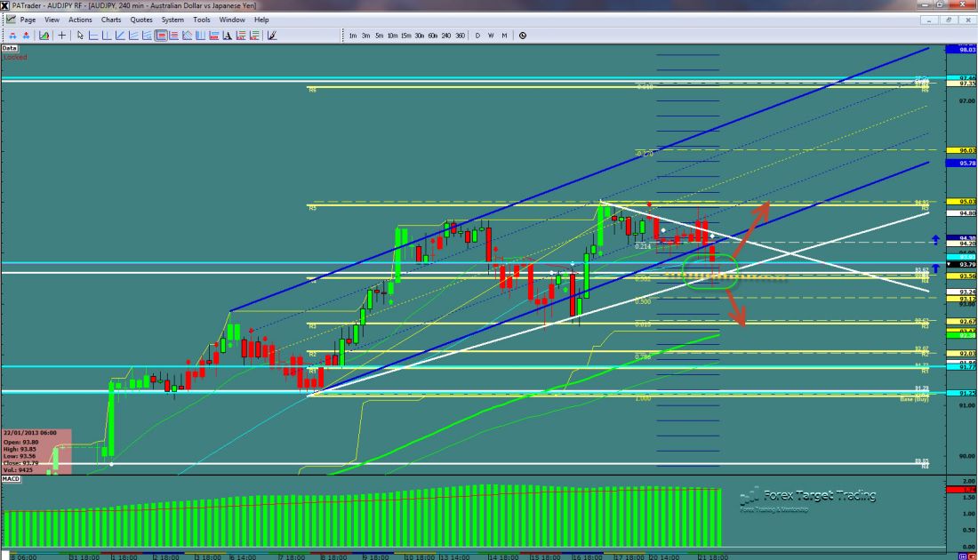The height and width of the screenshot is (560, 978).
Task: Select the arrow pointer tool
Action: 80,36
